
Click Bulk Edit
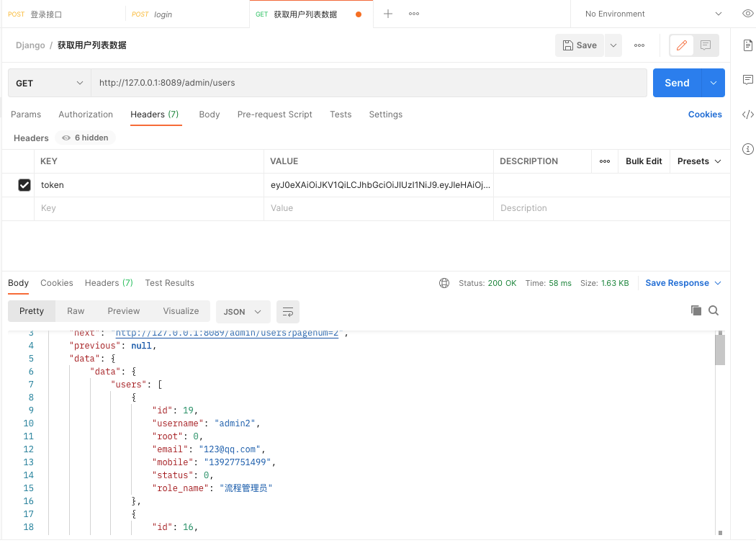[x=644, y=161]
